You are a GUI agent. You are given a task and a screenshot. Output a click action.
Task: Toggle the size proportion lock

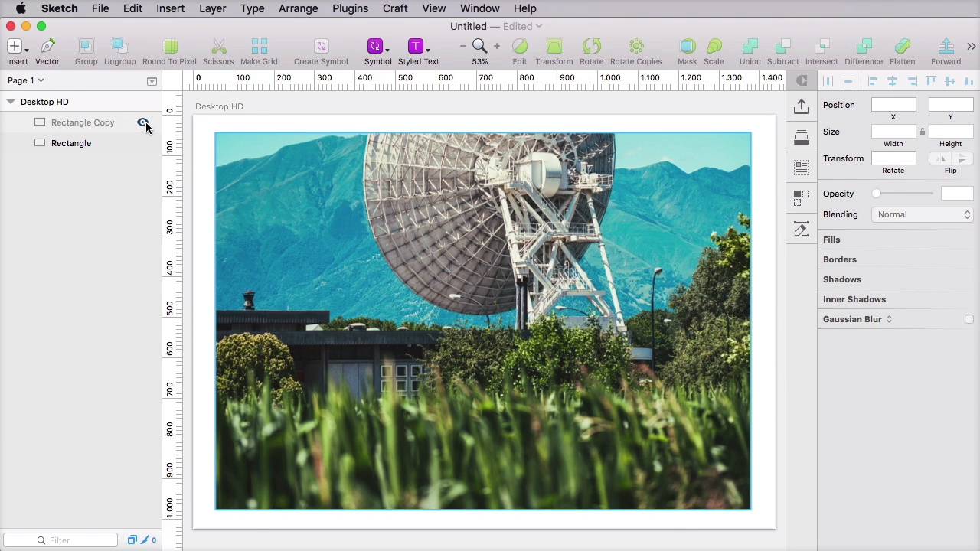[x=922, y=132]
